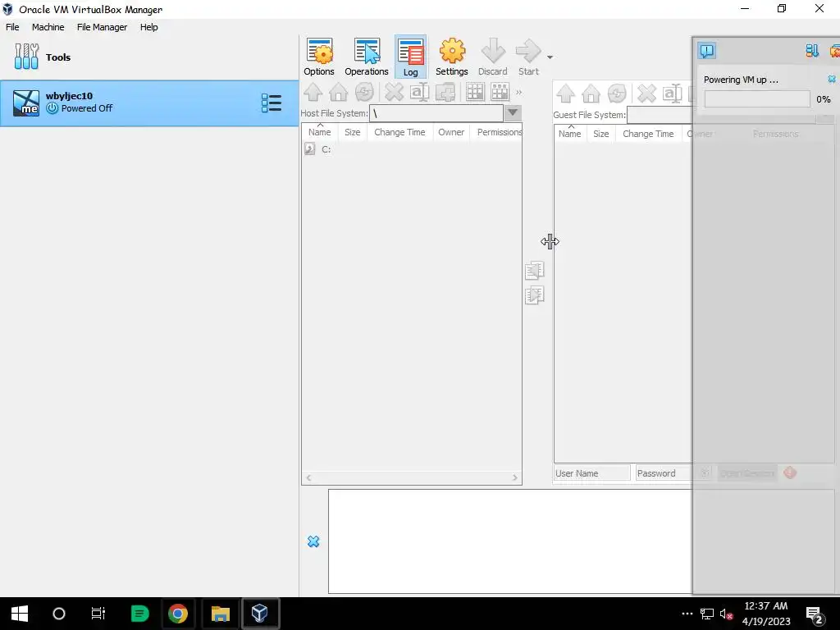Open the Windows notification center
Screen dimensions: 840x630
(x=815, y=614)
